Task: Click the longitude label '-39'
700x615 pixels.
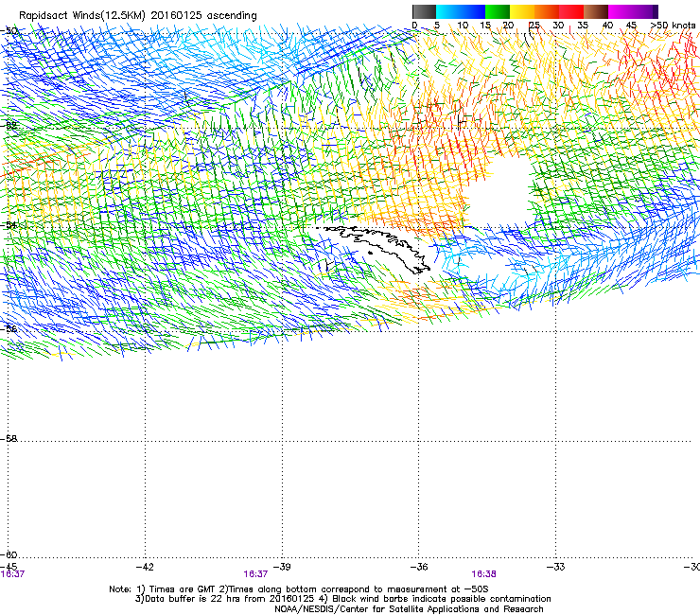Action: (282, 567)
